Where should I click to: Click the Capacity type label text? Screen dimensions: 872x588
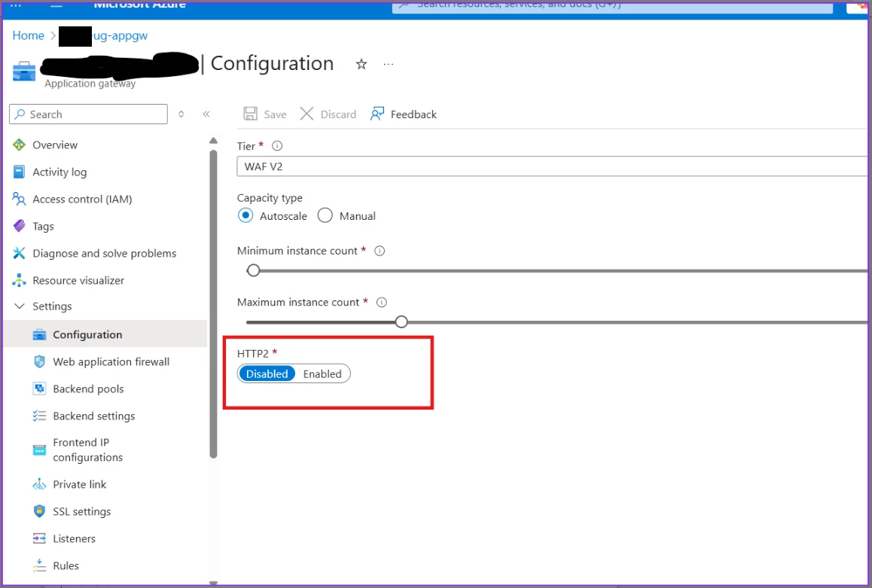click(270, 199)
